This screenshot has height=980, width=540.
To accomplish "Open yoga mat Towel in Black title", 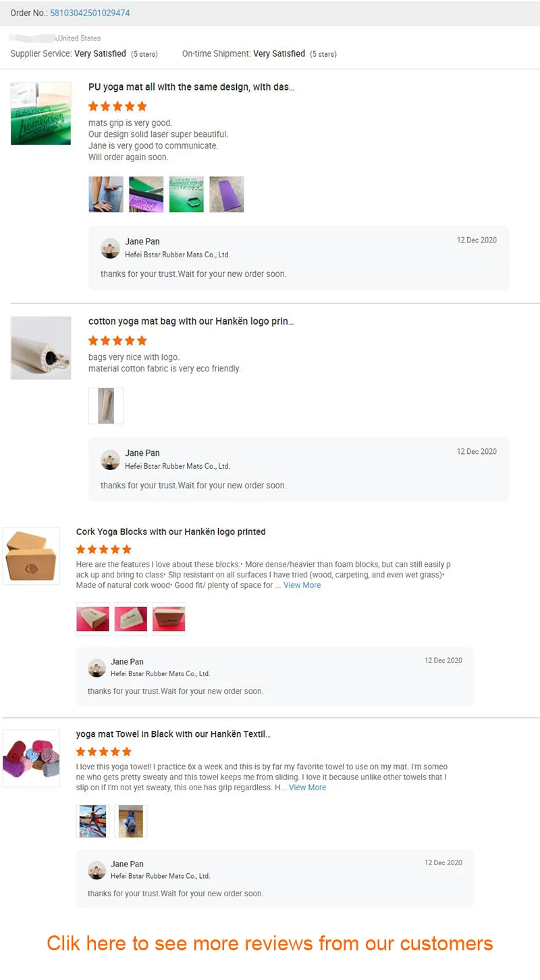I will 173,734.
